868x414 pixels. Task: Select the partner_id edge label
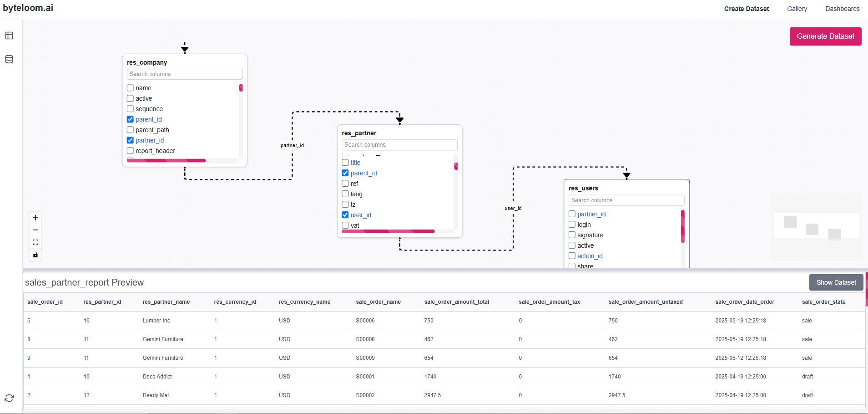coord(292,145)
